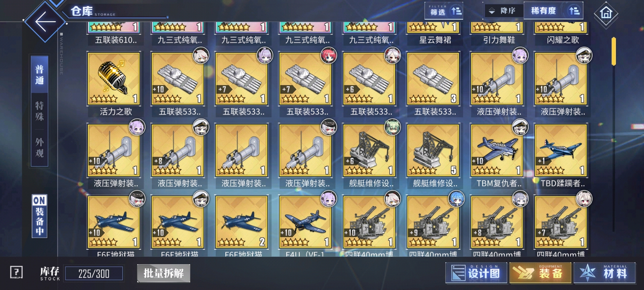
Task: Open the 设计图 design blueprints section
Action: [x=476, y=273]
